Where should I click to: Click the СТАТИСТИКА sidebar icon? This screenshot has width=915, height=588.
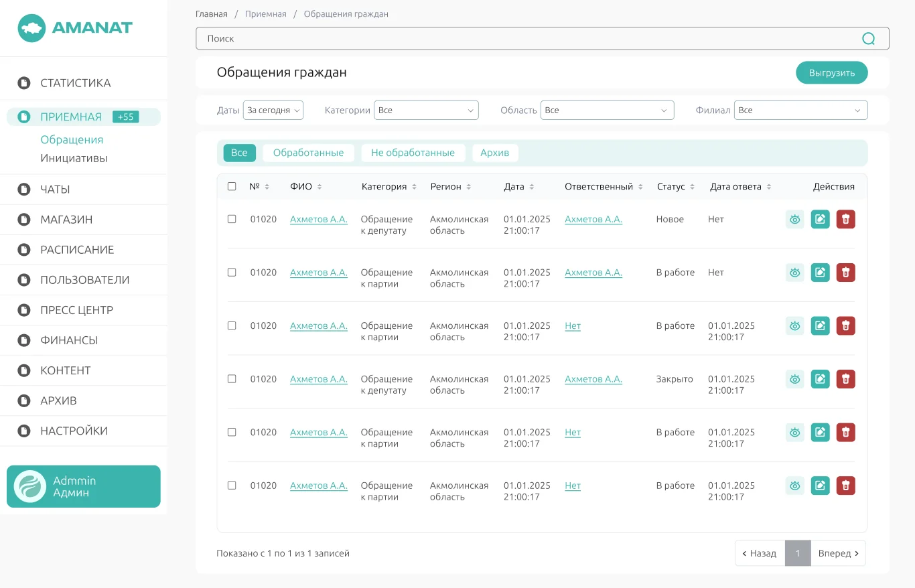coord(24,83)
